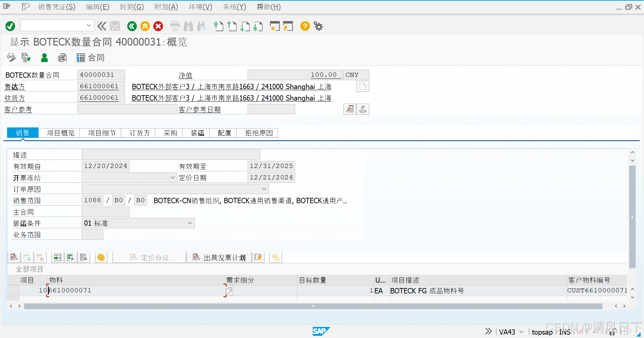Click the Print icon
644x338 pixels.
(175, 26)
